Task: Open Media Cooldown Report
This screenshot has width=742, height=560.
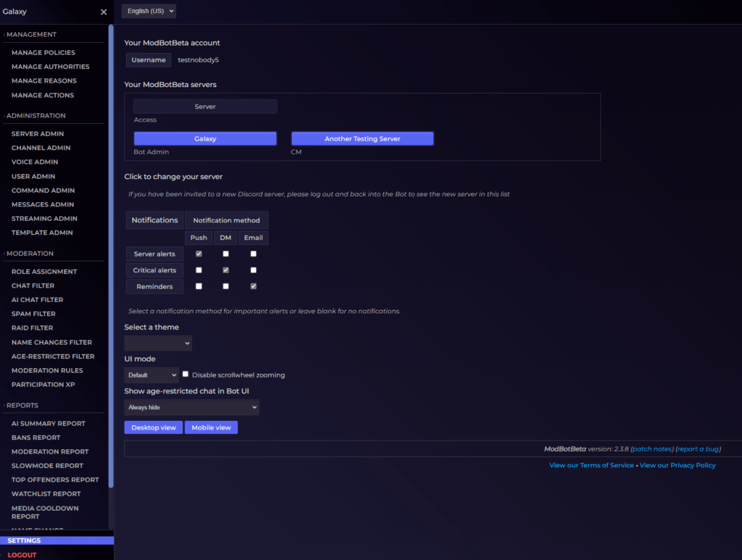Action: pos(45,512)
